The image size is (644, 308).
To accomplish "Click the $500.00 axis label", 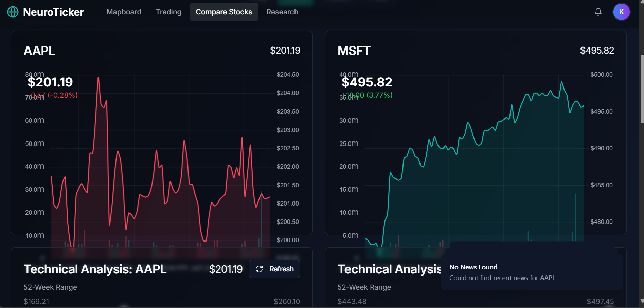I will coord(602,75).
